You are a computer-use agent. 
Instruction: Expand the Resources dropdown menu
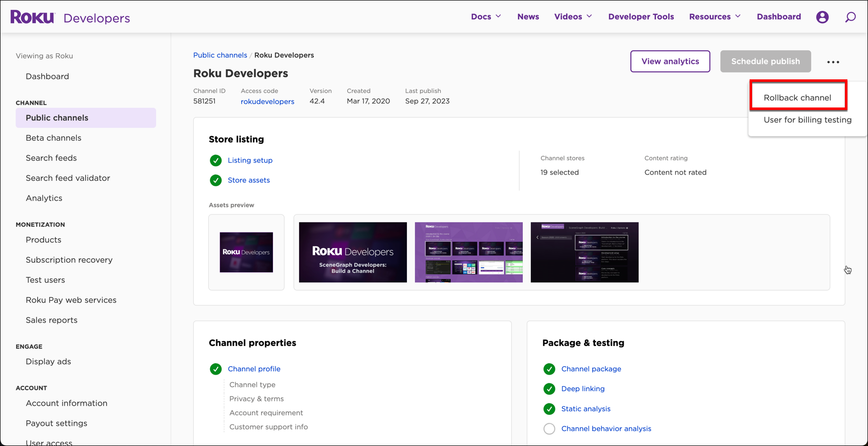pyautogui.click(x=714, y=17)
